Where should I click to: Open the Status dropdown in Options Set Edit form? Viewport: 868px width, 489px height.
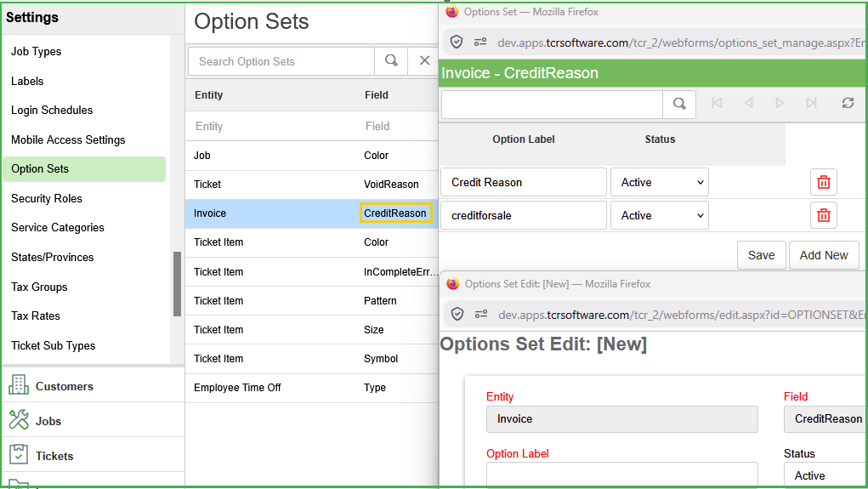point(825,475)
